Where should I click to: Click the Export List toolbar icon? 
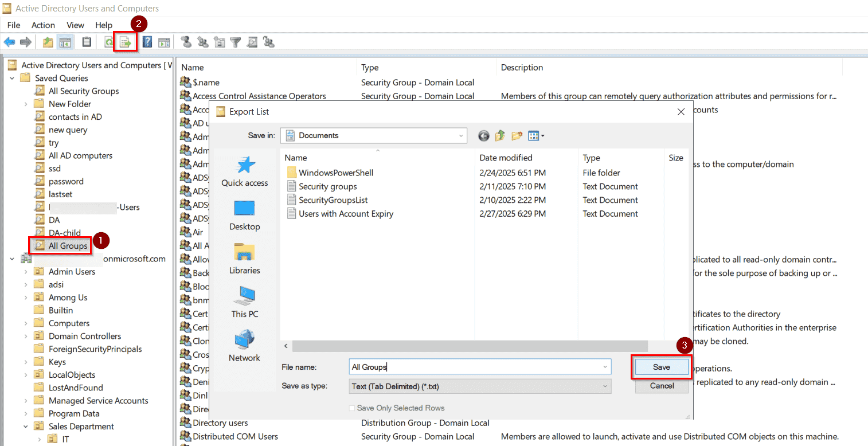[125, 41]
